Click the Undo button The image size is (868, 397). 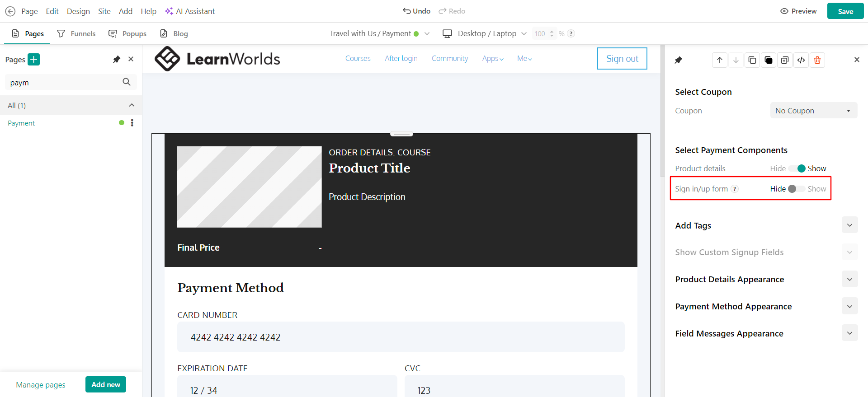point(416,11)
